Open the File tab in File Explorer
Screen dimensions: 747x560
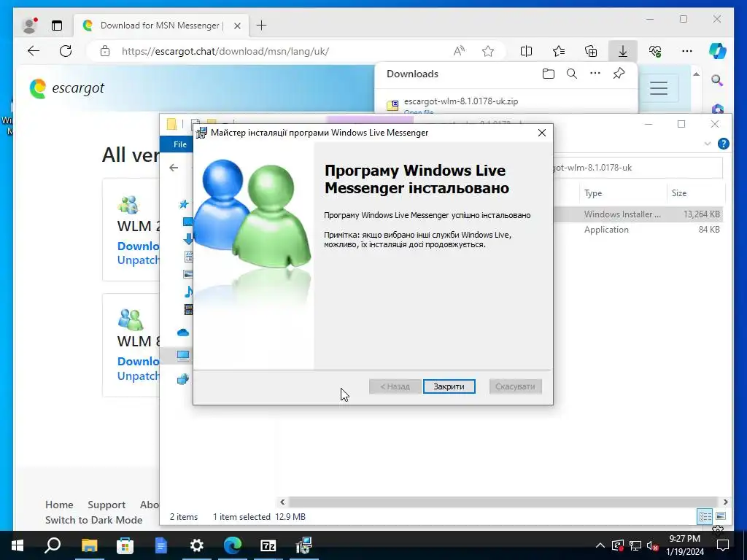click(x=180, y=144)
